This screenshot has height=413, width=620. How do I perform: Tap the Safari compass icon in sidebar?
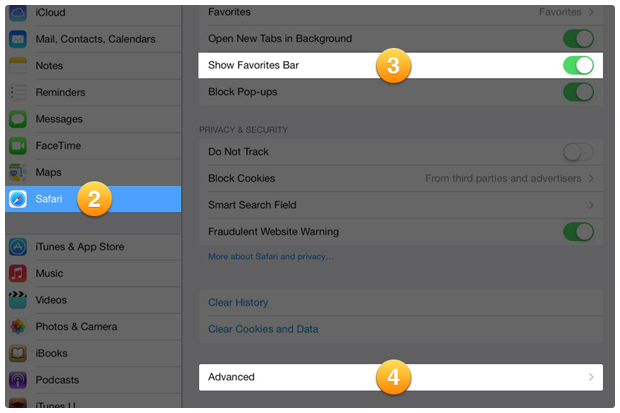click(18, 198)
